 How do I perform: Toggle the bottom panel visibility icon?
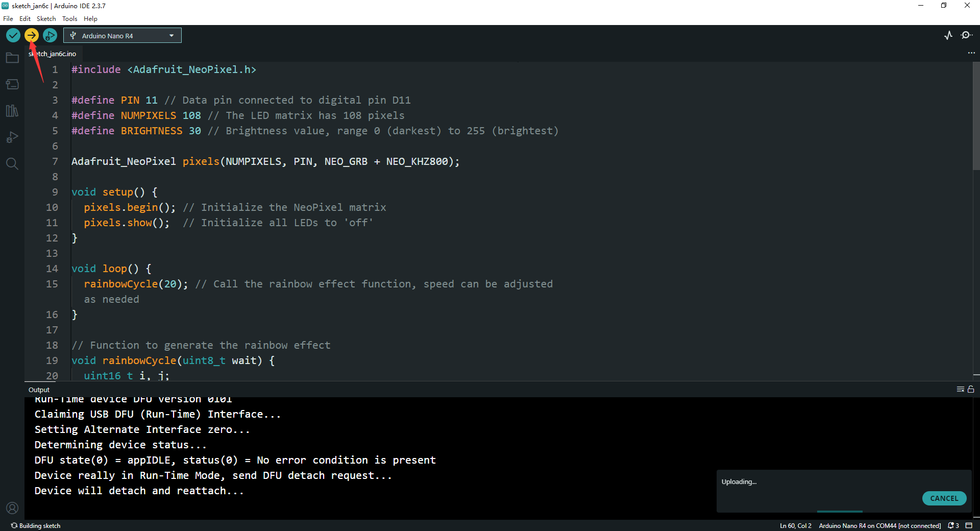[969, 525]
